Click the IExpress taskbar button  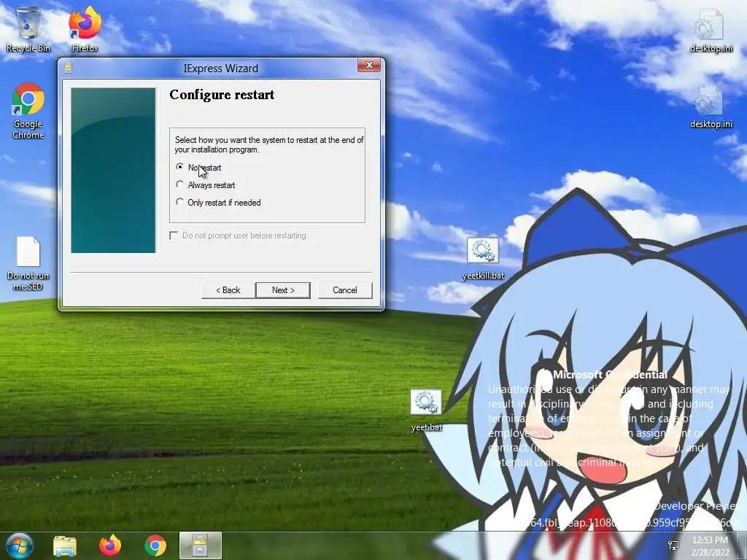pos(201,545)
